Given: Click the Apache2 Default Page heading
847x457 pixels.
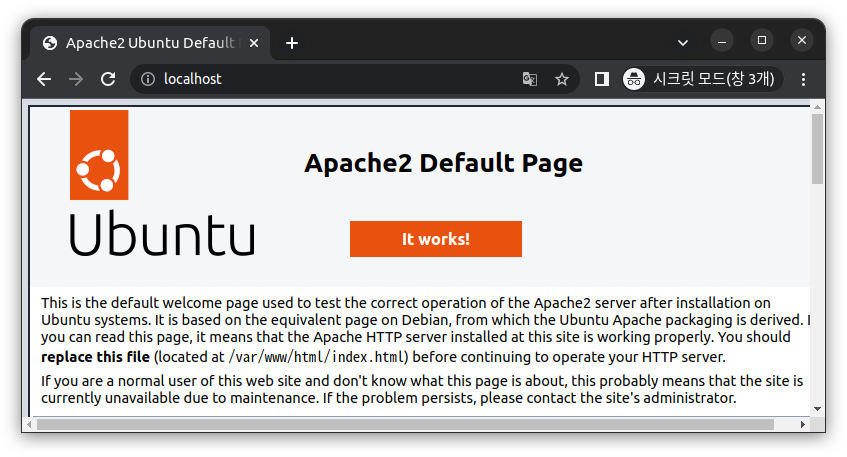Looking at the screenshot, I should [x=443, y=163].
